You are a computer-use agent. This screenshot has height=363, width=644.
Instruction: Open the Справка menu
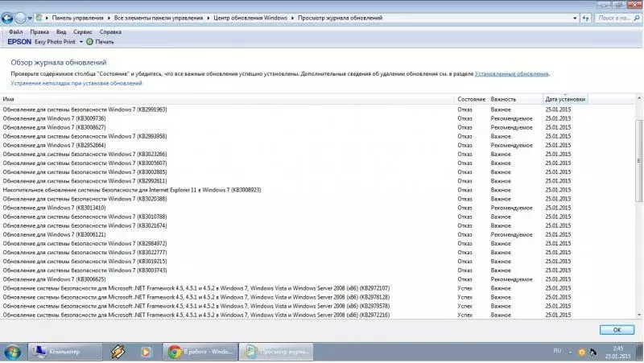point(110,32)
